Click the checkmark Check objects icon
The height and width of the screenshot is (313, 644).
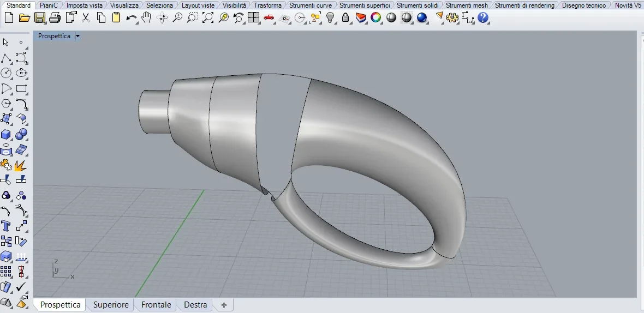tap(21, 287)
